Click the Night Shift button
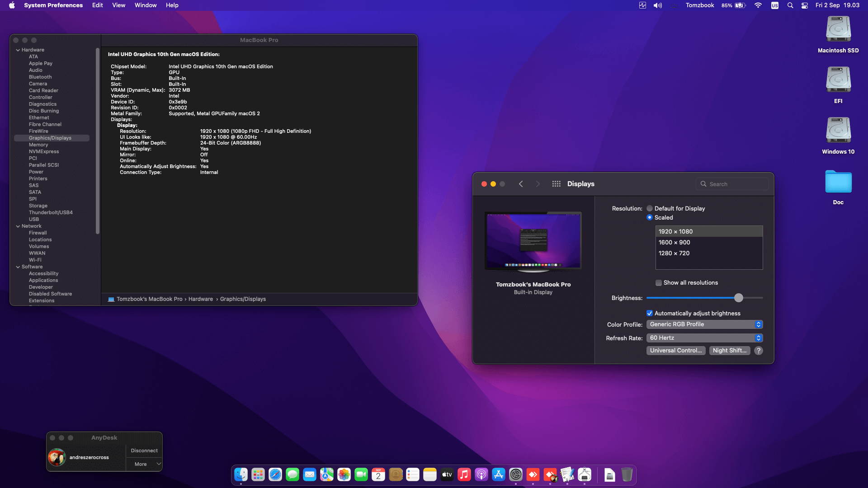Screen dimensions: 868x488 730,351
